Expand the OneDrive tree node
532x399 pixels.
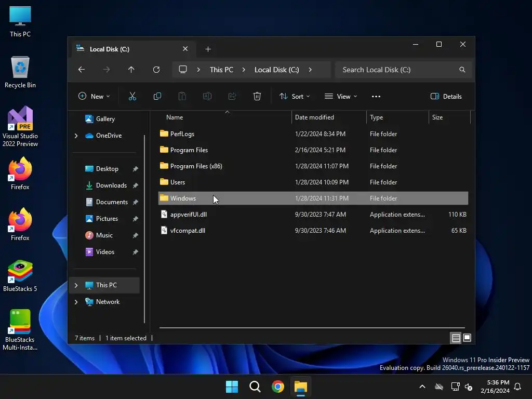(76, 136)
